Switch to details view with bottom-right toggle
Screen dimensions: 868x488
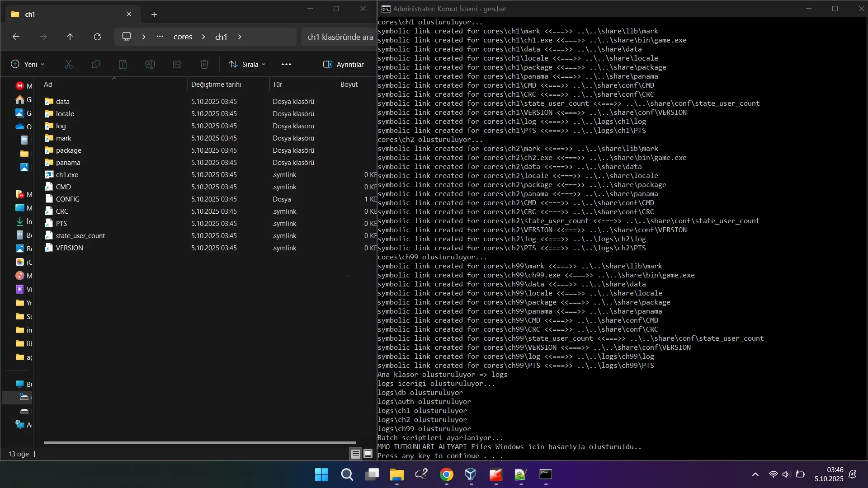[x=356, y=454]
